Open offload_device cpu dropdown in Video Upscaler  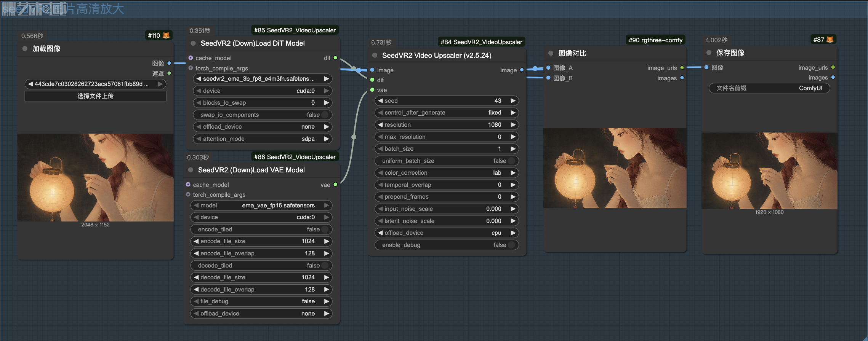(x=447, y=233)
